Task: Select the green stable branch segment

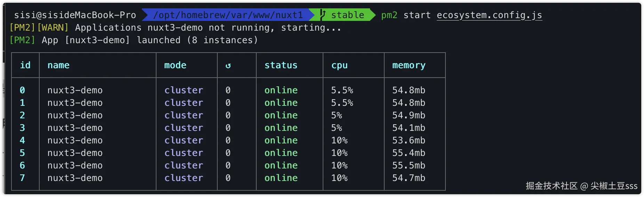Action: [347, 15]
